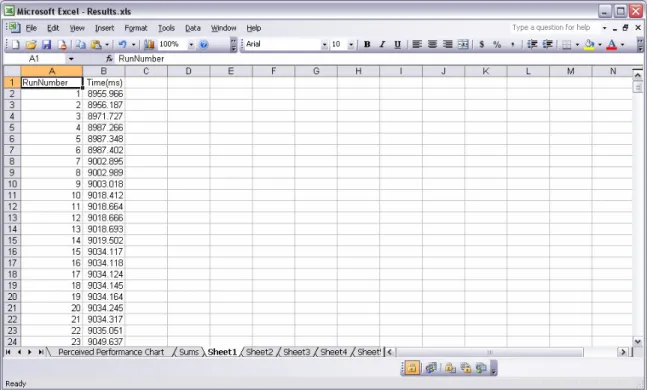Image resolution: width=658 pixels, height=390 pixels.
Task: Expand the Arial font name dropdown
Action: pos(324,44)
